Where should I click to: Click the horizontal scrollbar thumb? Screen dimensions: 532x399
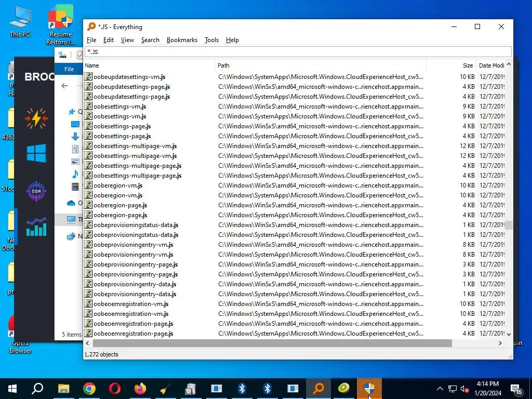tap(272, 343)
